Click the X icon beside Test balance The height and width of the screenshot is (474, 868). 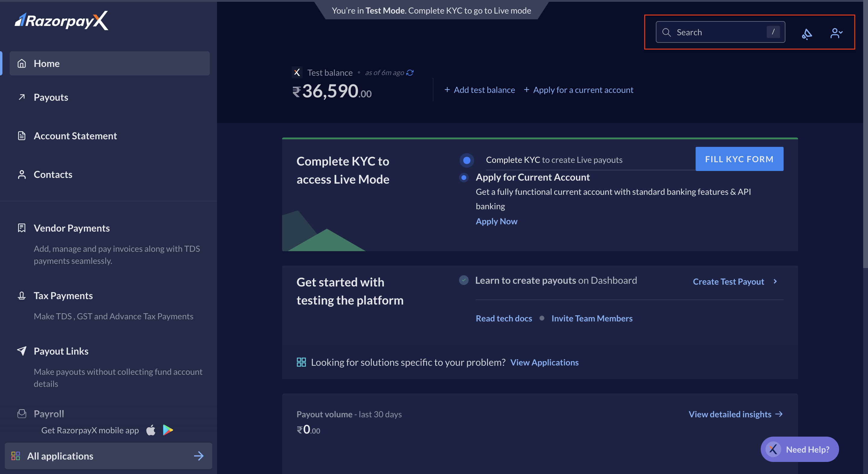tap(297, 72)
